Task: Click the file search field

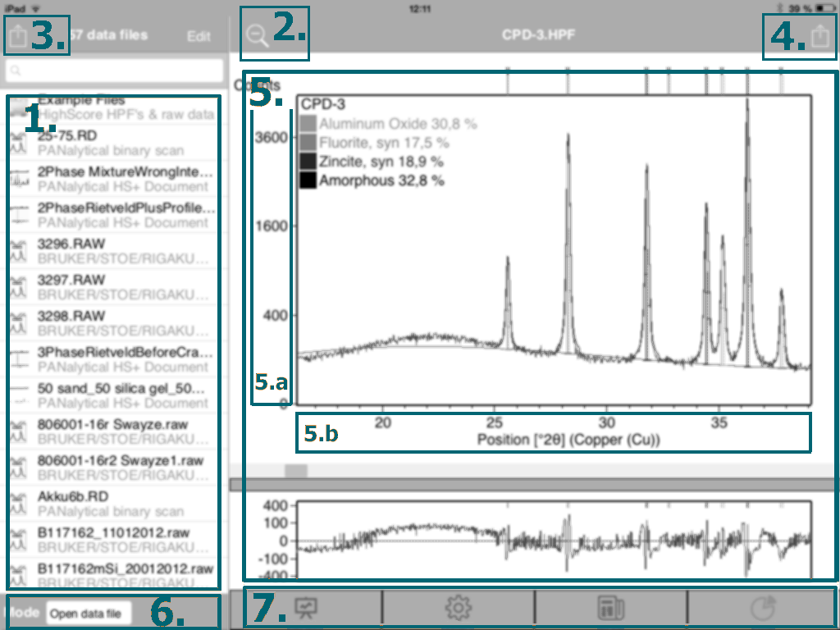Action: pyautogui.click(x=114, y=71)
